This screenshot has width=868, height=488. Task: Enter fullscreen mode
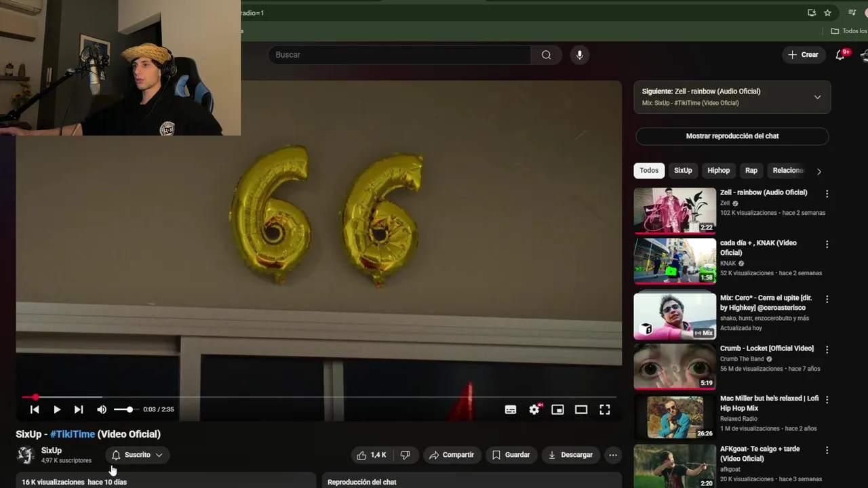coord(605,409)
